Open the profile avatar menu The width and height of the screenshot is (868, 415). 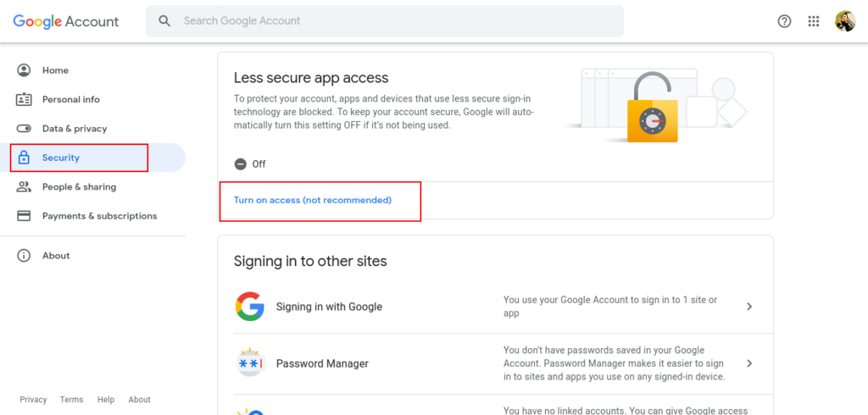pyautogui.click(x=845, y=21)
